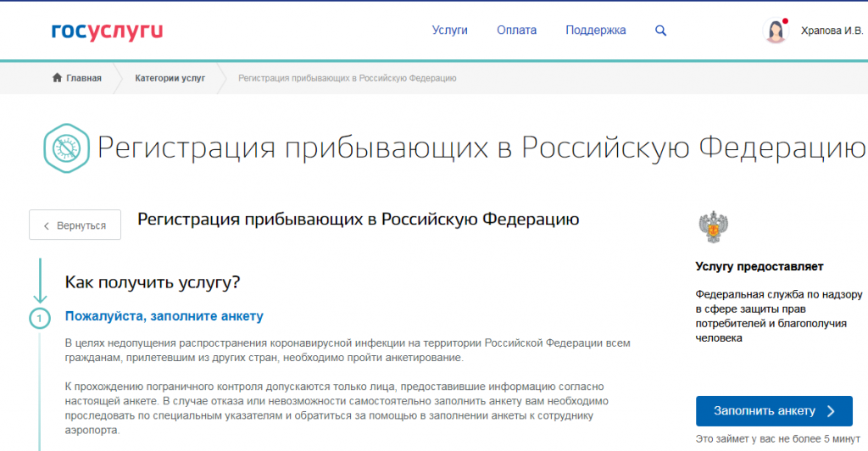The image size is (868, 451).
Task: Click the coronavirus hexagon icon
Action: click(x=65, y=147)
